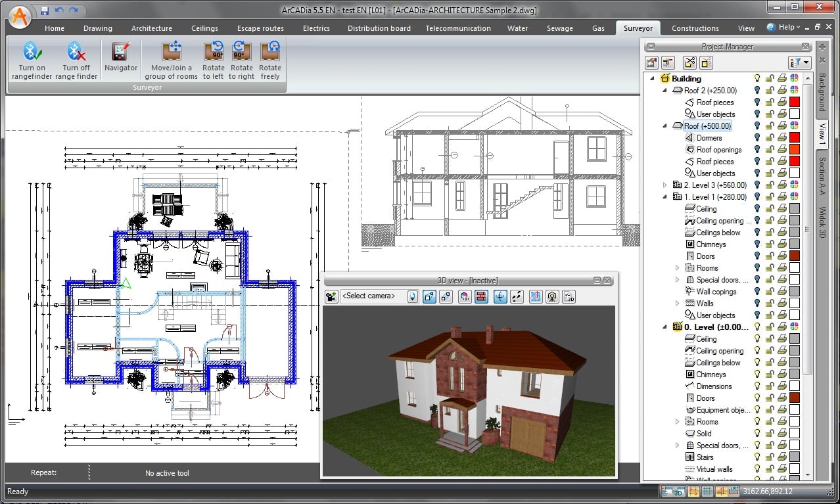The image size is (840, 504).
Task: Collapse the Building tree node
Action: 653,78
